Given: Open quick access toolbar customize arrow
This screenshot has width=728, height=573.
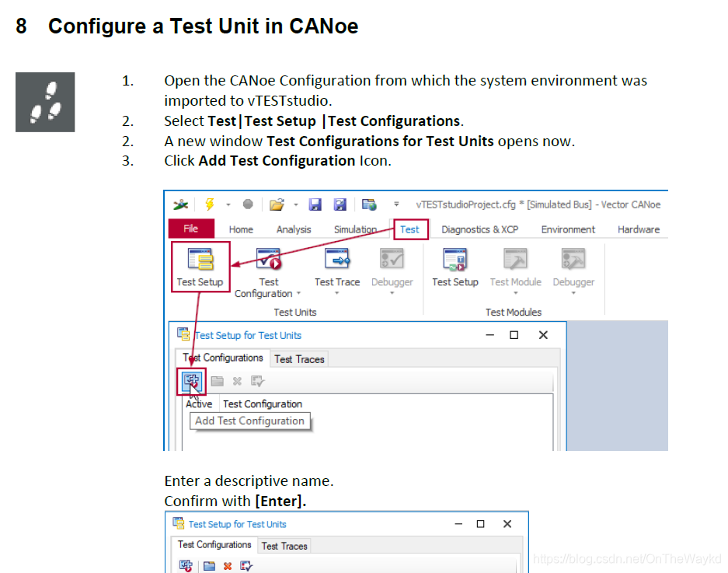Looking at the screenshot, I should (396, 204).
